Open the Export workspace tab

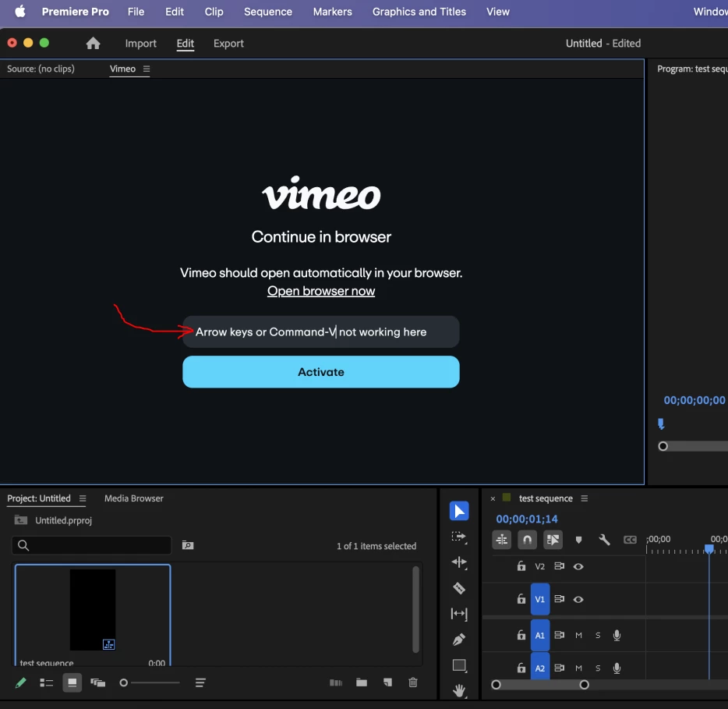point(228,43)
